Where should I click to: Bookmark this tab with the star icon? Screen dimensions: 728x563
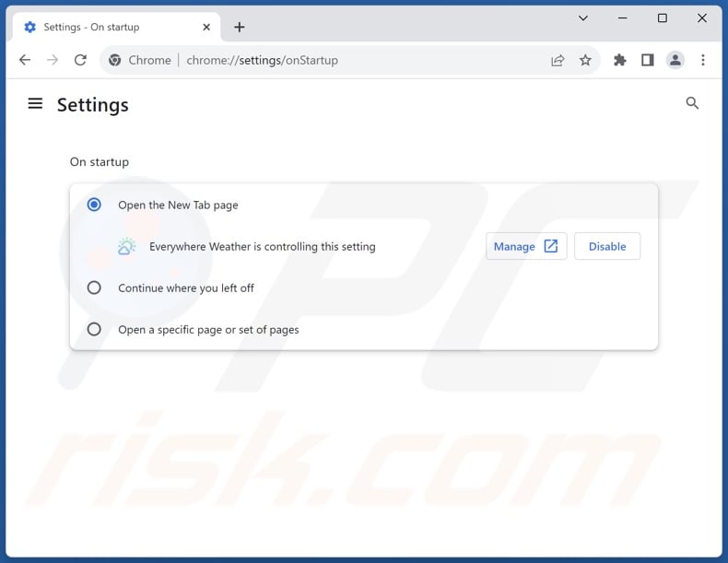(585, 60)
